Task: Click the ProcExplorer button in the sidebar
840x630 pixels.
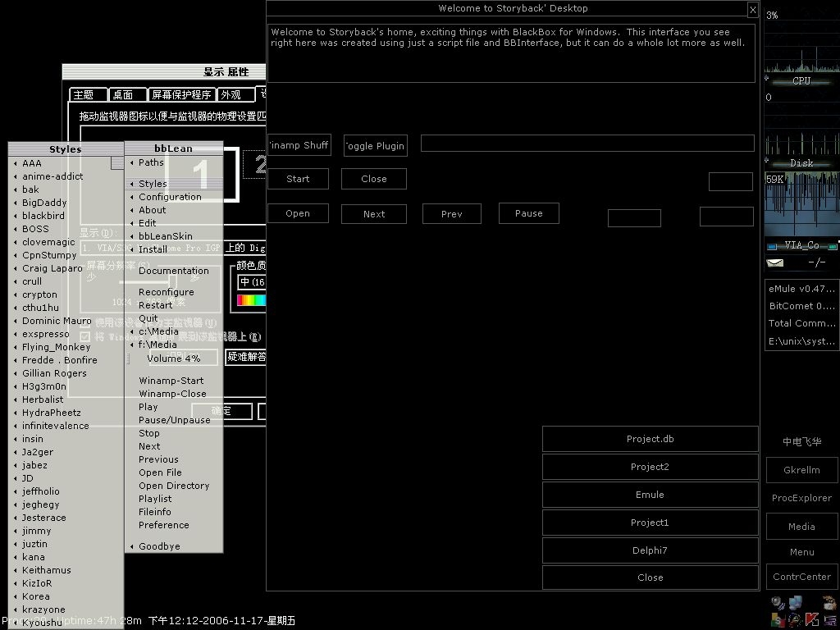Action: (802, 498)
